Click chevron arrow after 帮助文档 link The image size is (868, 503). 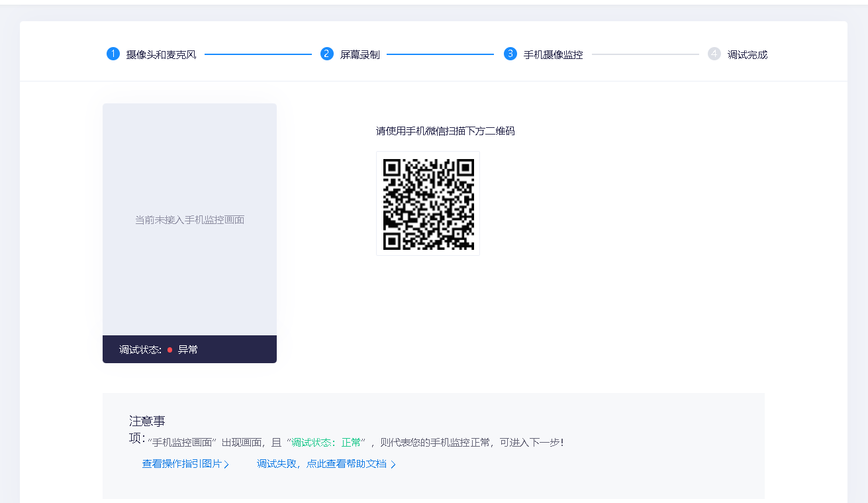pos(393,465)
